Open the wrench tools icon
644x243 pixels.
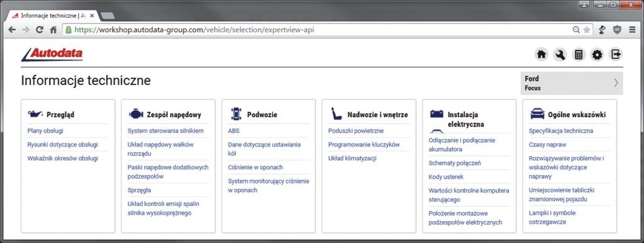[x=560, y=54]
